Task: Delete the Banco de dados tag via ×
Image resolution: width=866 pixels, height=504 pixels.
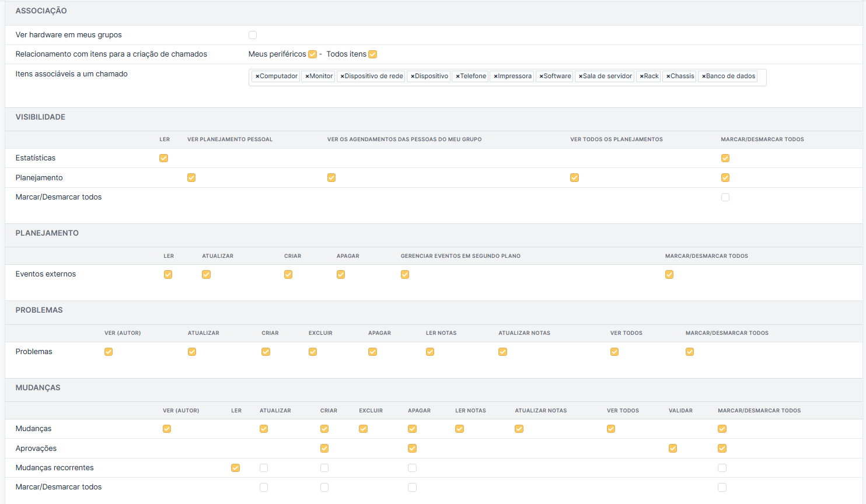Action: coord(704,76)
